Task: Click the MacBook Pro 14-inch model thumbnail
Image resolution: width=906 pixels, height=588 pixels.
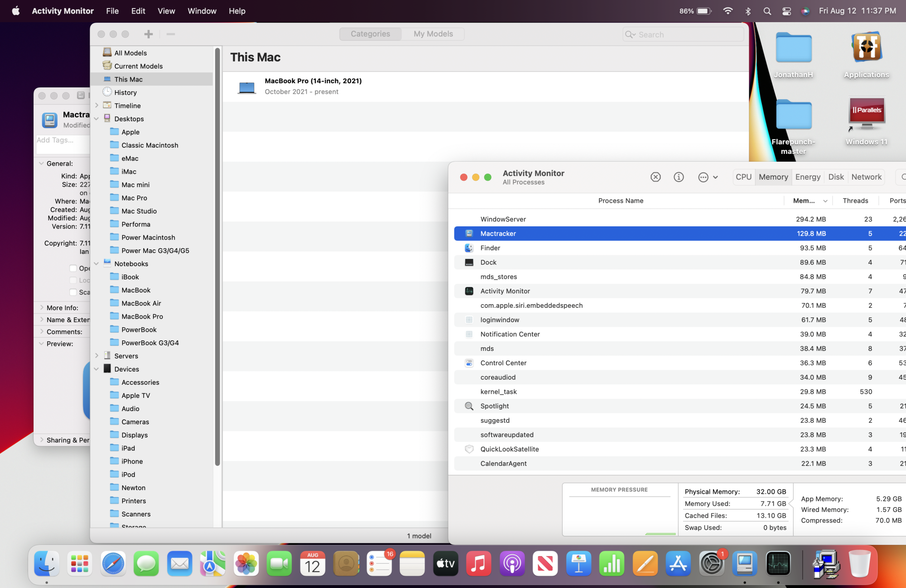Action: click(247, 86)
